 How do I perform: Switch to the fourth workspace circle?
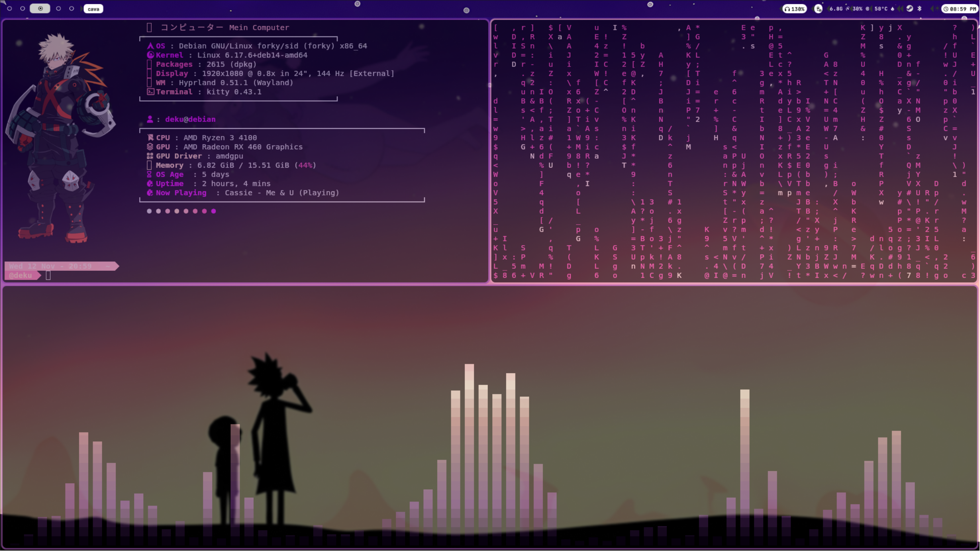[x=58, y=9]
